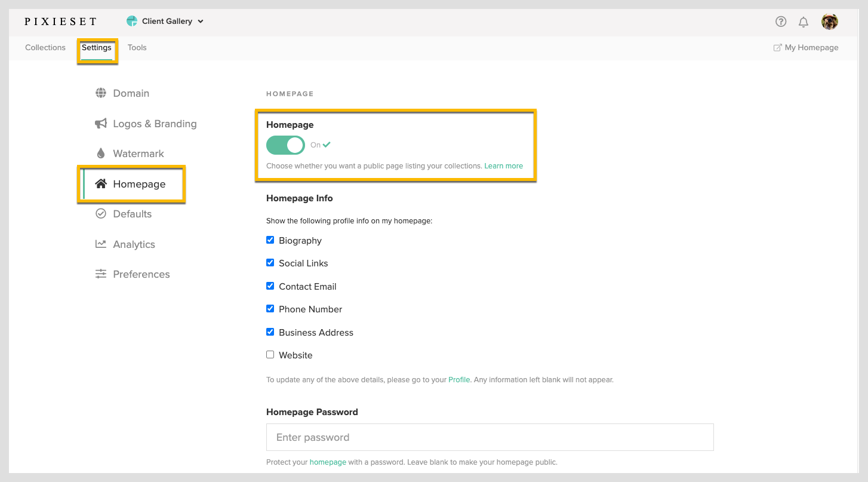Click the HOMEPAGE section title

290,94
